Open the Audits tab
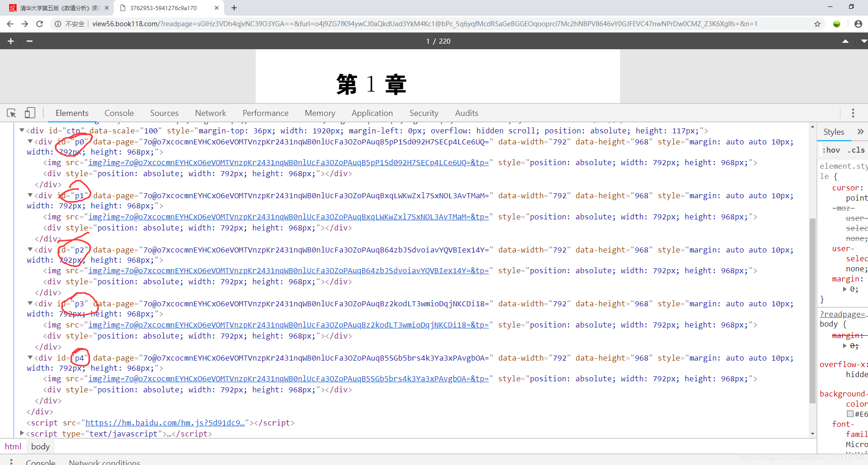Image resolution: width=868 pixels, height=465 pixels. pyautogui.click(x=466, y=113)
